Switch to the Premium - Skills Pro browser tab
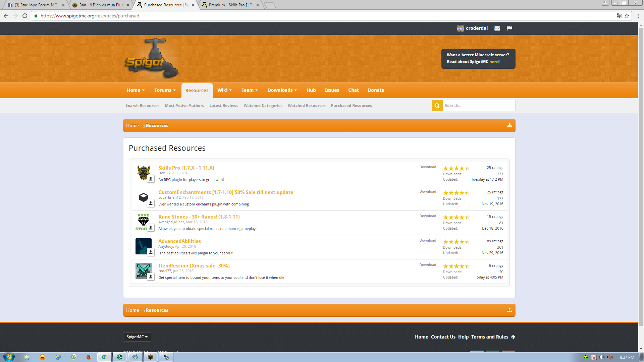 point(230,5)
